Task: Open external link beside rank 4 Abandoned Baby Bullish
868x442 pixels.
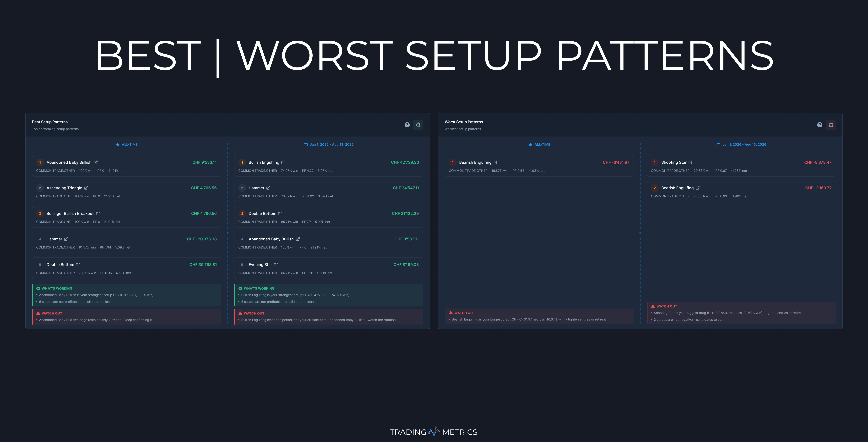Action: pyautogui.click(x=298, y=239)
